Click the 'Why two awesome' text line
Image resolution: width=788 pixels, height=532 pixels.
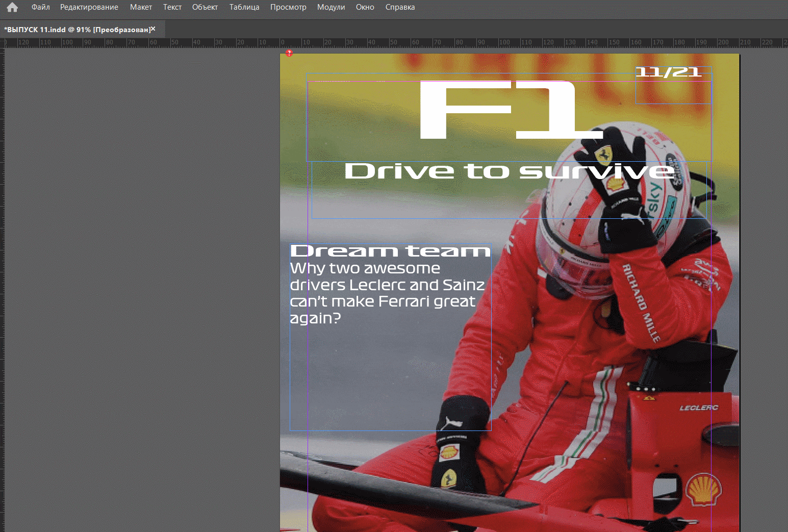coord(365,268)
